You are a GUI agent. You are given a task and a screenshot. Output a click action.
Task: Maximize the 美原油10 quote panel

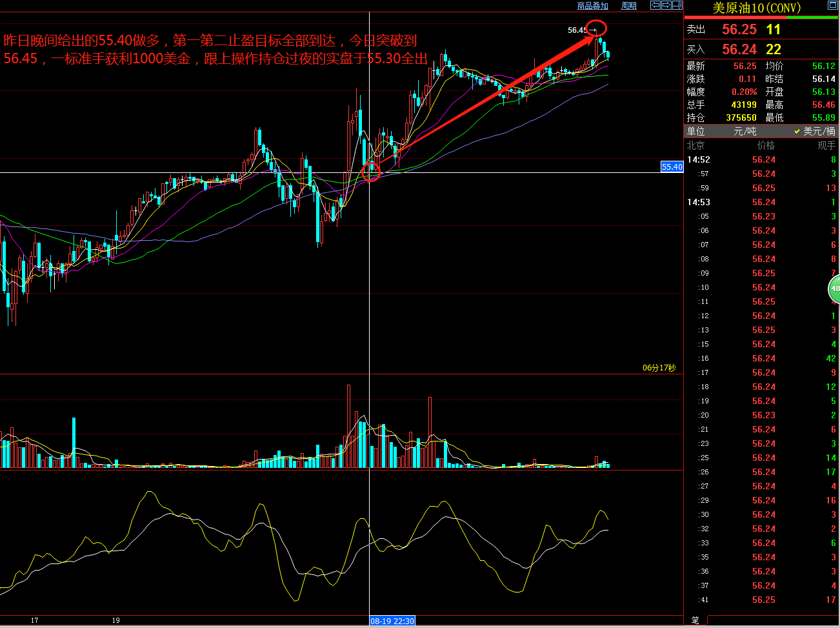(x=832, y=5)
